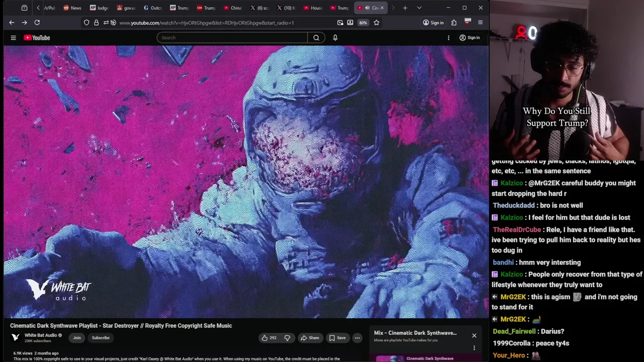
Task: Mute the playing tab via its speaker icon
Action: 367,8
